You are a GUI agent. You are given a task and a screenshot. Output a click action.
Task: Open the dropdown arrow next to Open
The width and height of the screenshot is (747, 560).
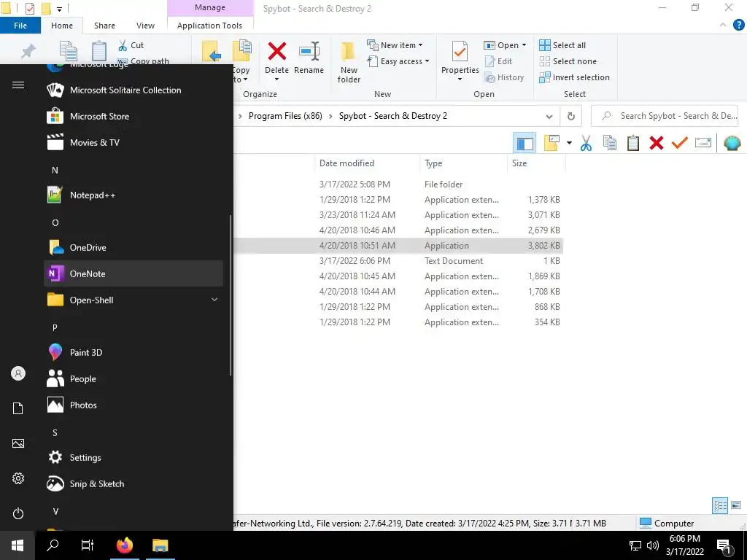coord(524,44)
